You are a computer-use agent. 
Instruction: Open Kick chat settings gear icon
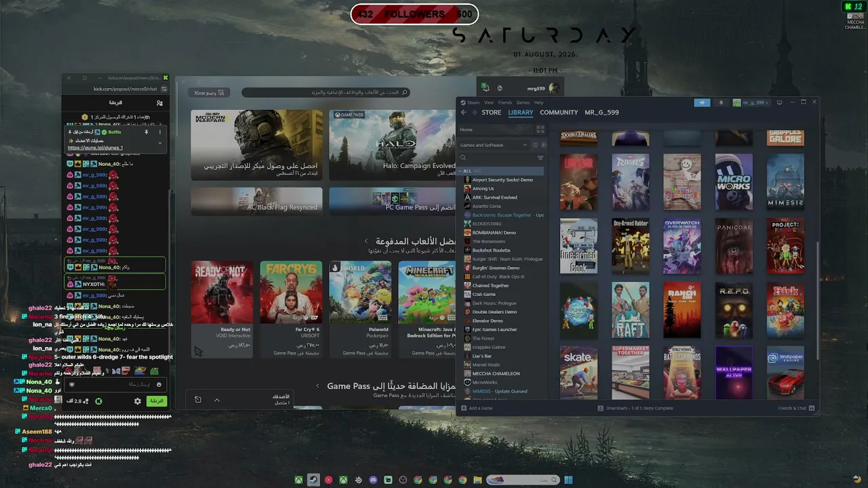138,401
